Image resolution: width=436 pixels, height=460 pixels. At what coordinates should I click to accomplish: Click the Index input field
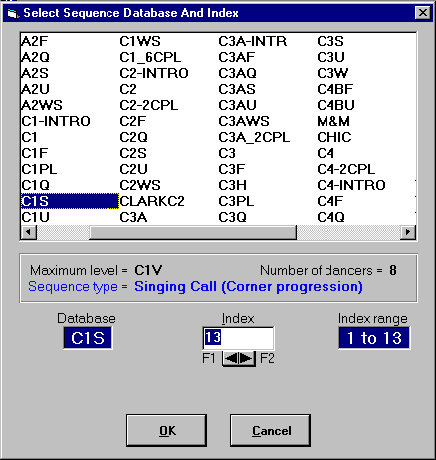(238, 338)
